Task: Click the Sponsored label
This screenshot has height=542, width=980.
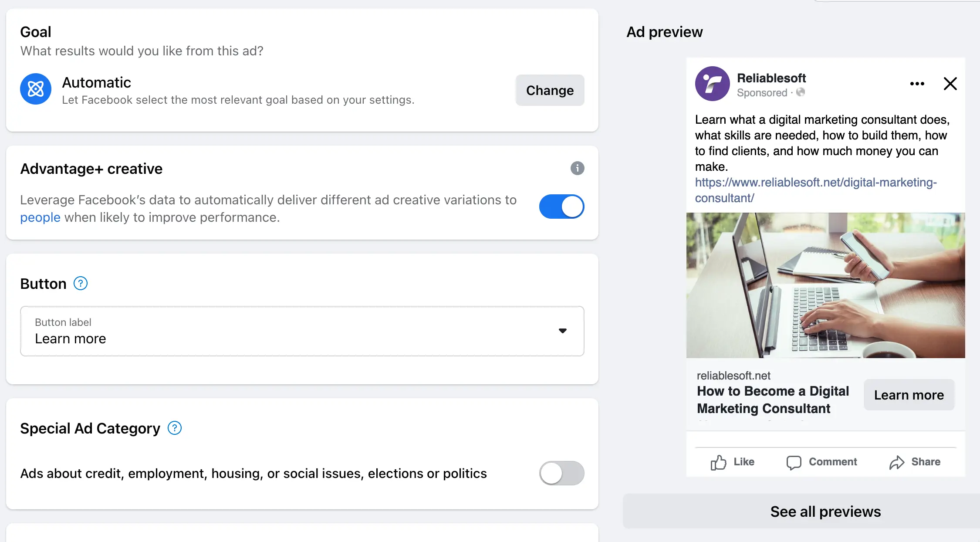Action: tap(762, 93)
